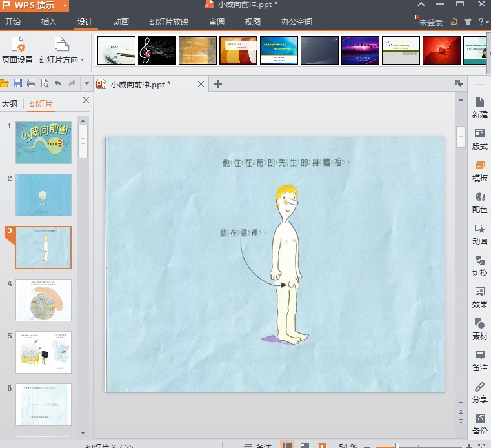Open the 页面设置 page setup tool

[17, 50]
